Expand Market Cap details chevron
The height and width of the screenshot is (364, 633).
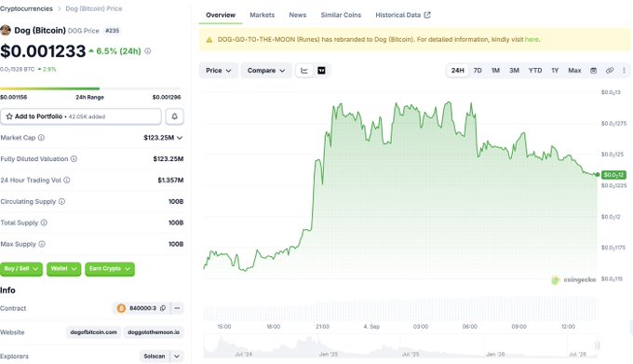[x=180, y=138]
